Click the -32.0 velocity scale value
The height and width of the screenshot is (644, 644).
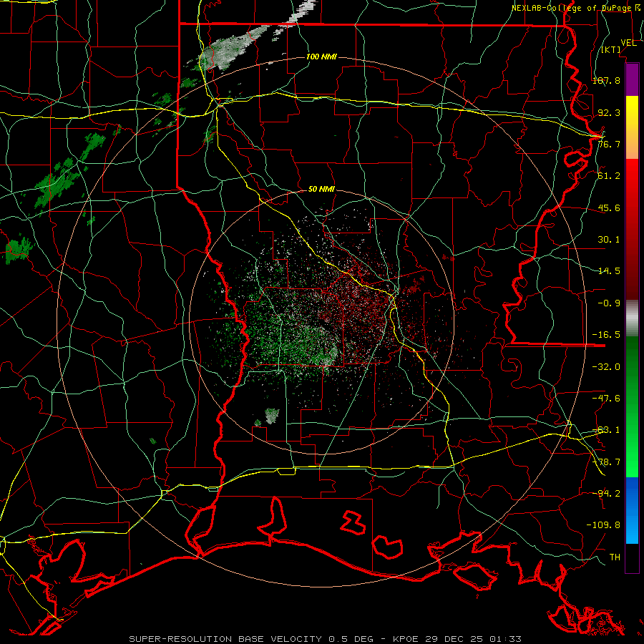click(606, 367)
